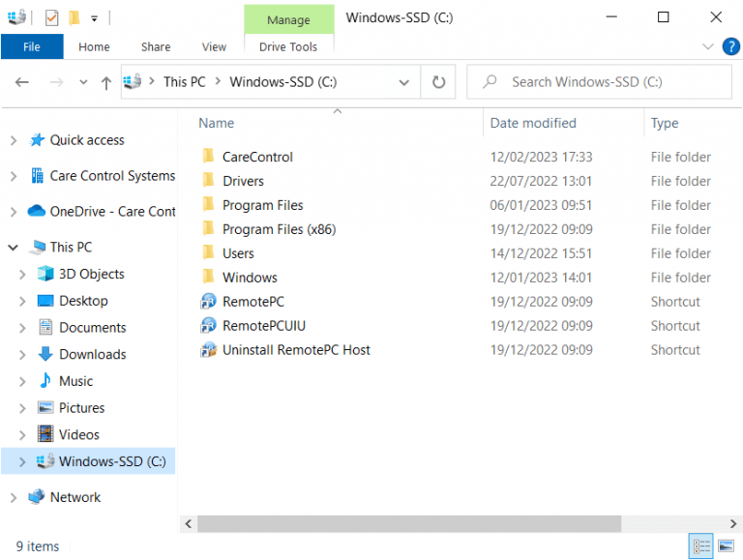
Task: Select the CareControl folder icon
Action: click(208, 156)
